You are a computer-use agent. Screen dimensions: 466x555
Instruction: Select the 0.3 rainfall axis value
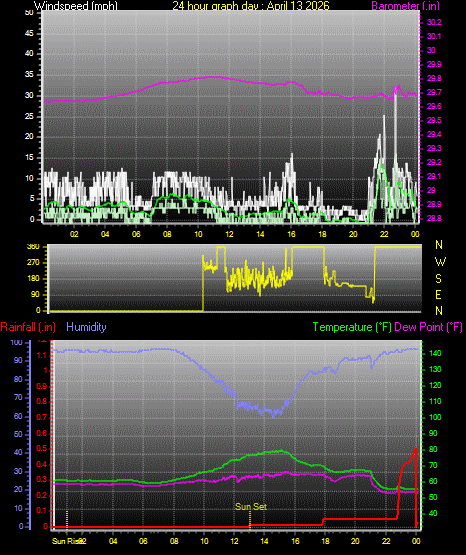tap(42, 480)
